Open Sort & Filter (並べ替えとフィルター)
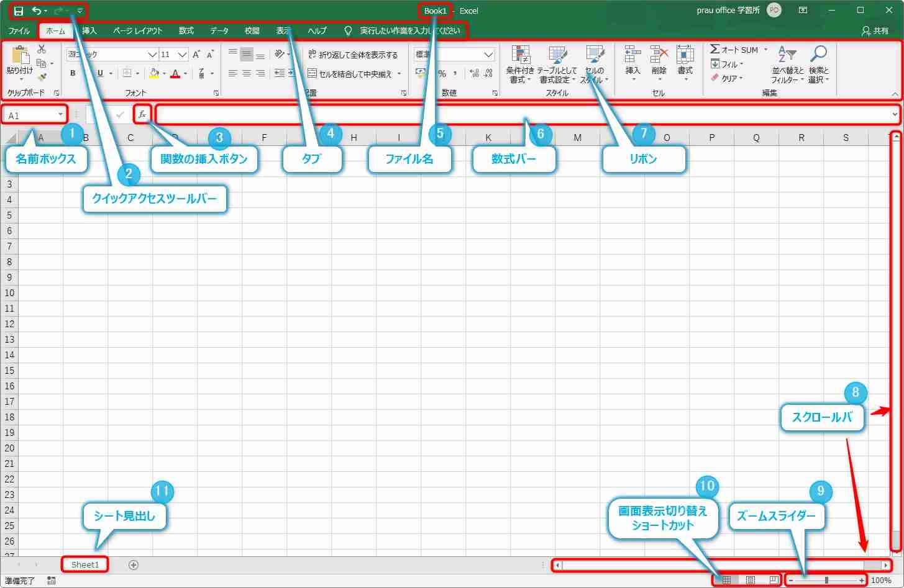 (x=787, y=65)
